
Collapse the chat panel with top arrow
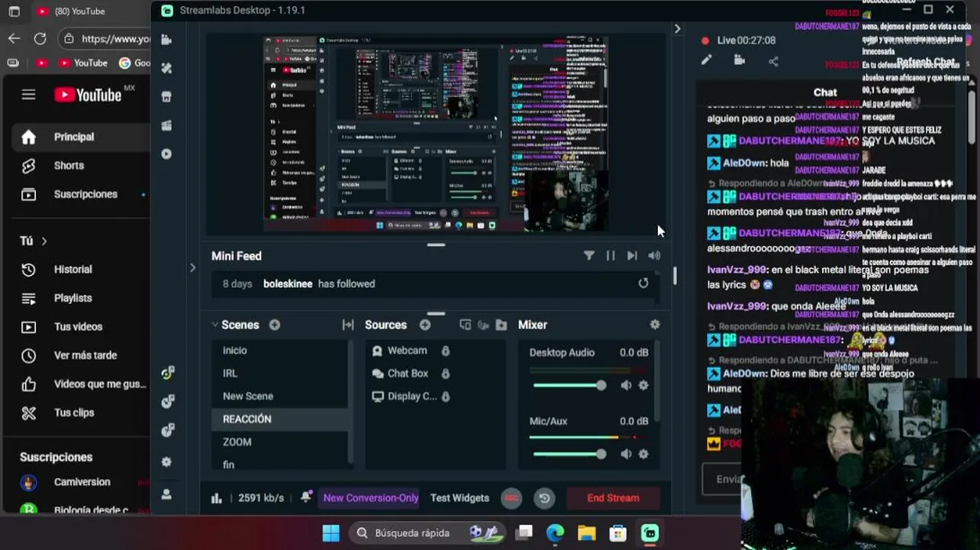[677, 28]
